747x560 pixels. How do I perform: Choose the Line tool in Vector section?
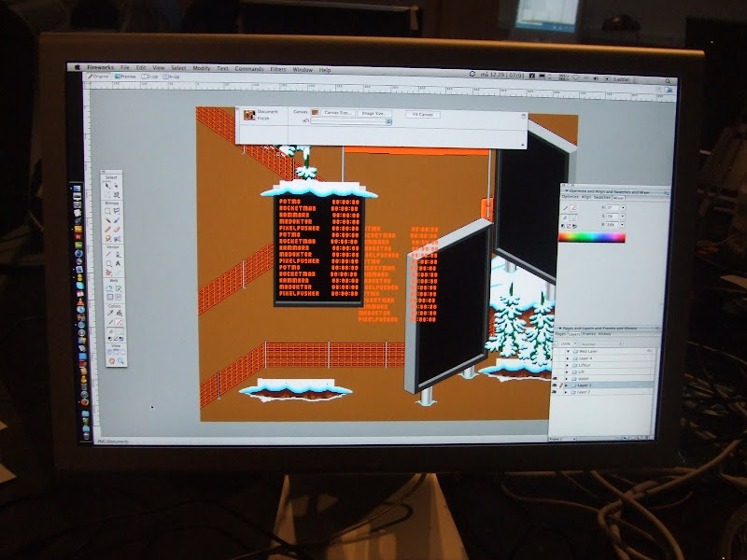pos(107,253)
